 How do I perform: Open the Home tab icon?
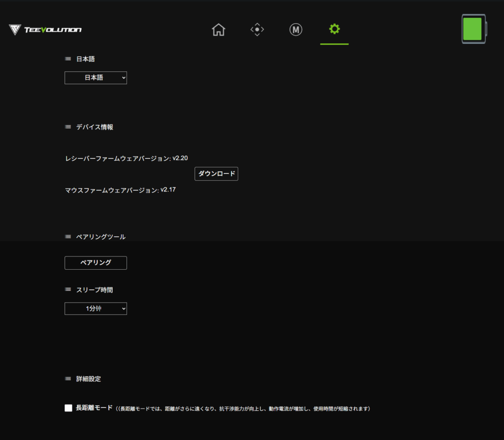tap(219, 30)
